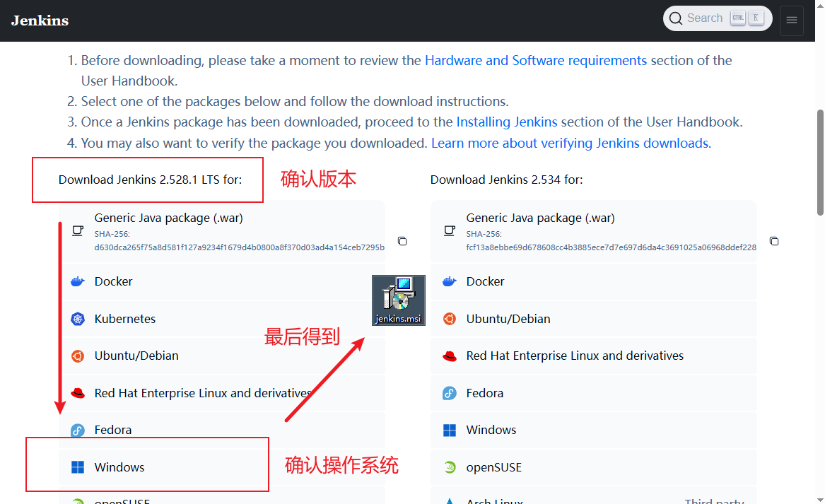Copy SHA-256 of weekly 2.534 war package

(774, 241)
